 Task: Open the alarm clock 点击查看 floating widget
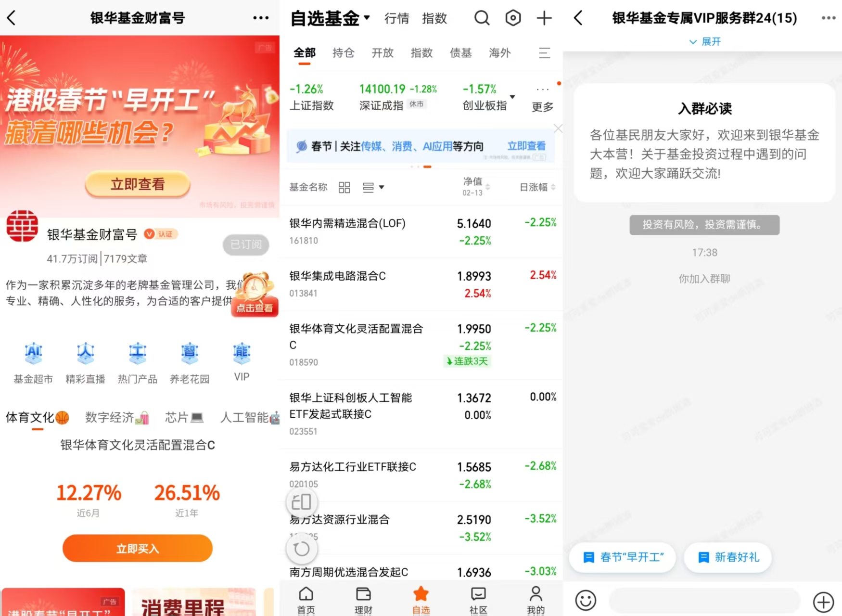click(255, 294)
